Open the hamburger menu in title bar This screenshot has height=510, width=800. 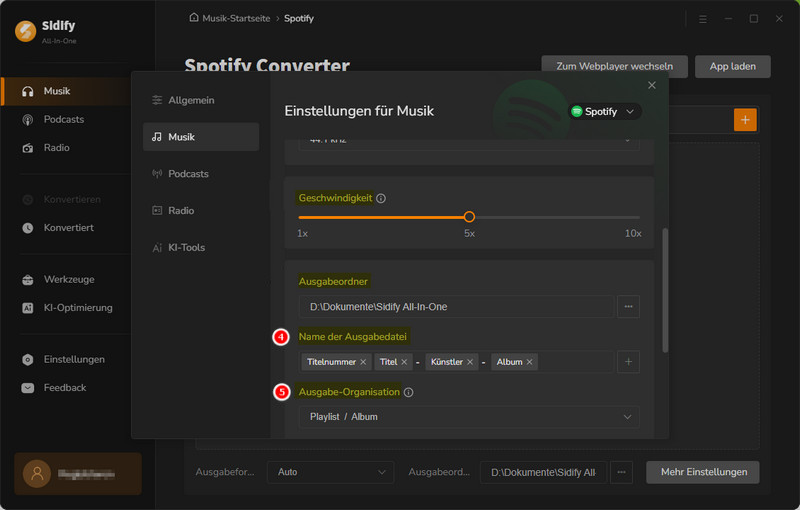click(703, 19)
